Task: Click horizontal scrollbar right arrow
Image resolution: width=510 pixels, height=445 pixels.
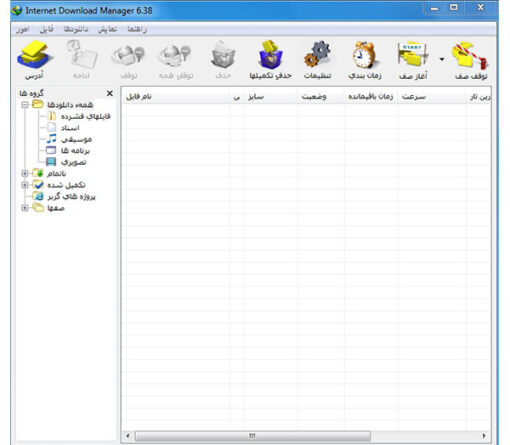Action: [484, 436]
